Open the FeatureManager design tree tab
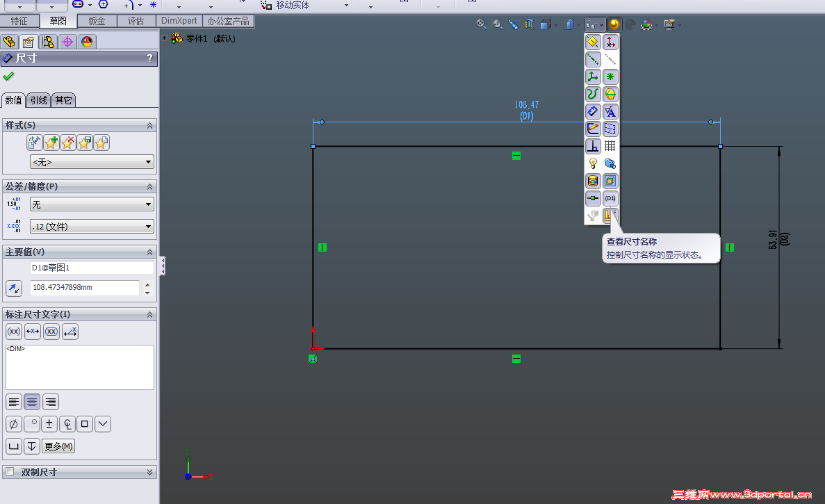The width and height of the screenshot is (825, 504). point(9,42)
